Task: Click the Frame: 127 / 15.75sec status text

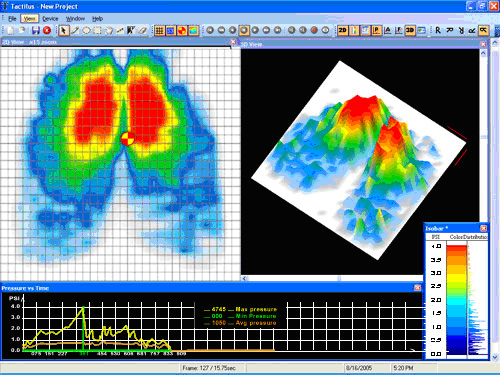Action: point(209,368)
